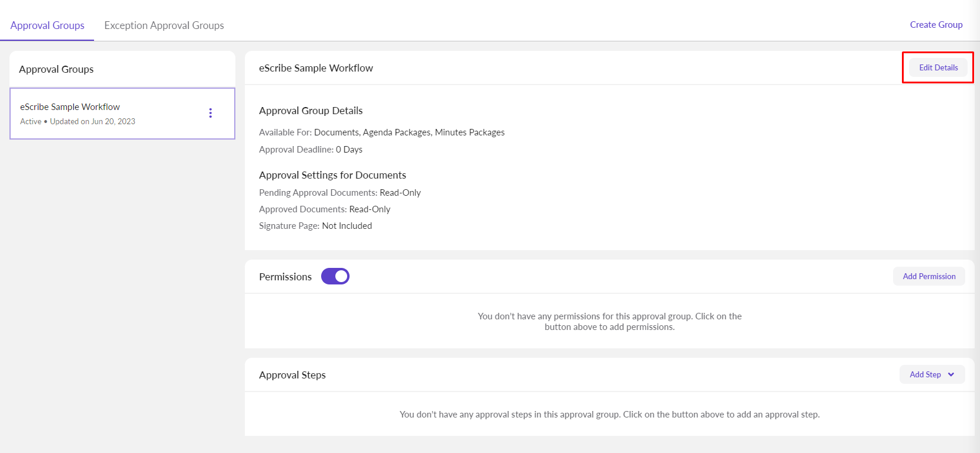This screenshot has width=980, height=453.
Task: Click the Updated on Jun 20, 2023 status
Action: pyautogui.click(x=92, y=121)
